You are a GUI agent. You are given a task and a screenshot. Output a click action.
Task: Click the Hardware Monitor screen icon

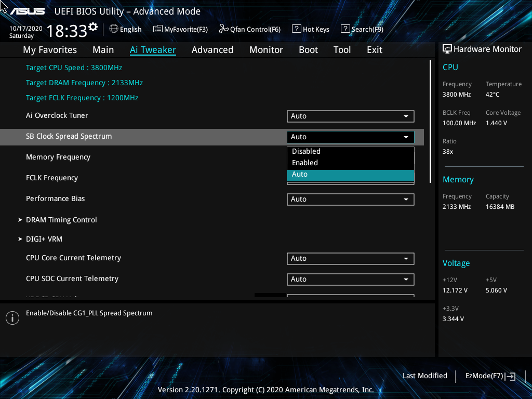pyautogui.click(x=447, y=49)
